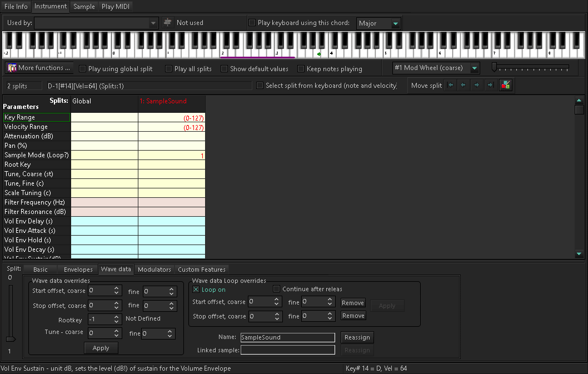This screenshot has height=374, width=588.
Task: Click the Reassign button next to Name
Action: tap(357, 337)
